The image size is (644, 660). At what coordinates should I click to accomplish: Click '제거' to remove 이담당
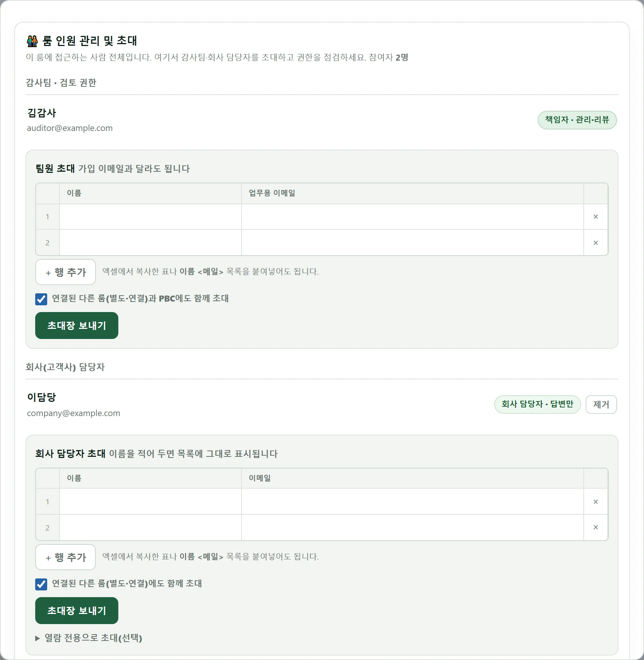(x=601, y=404)
